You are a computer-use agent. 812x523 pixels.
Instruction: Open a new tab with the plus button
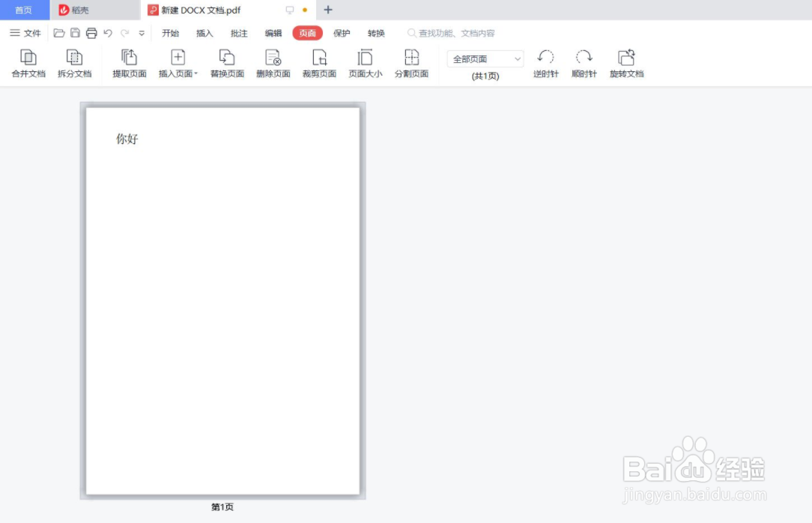click(x=328, y=10)
